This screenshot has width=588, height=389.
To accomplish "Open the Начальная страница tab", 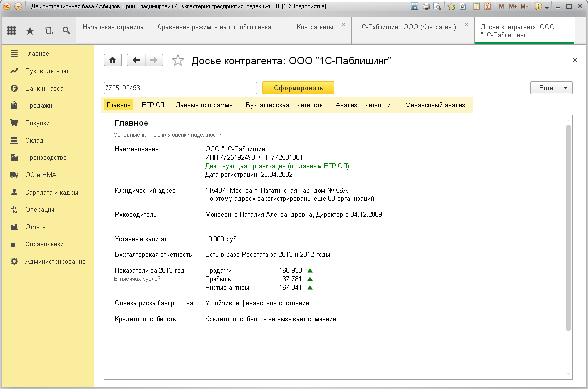I will click(x=113, y=27).
